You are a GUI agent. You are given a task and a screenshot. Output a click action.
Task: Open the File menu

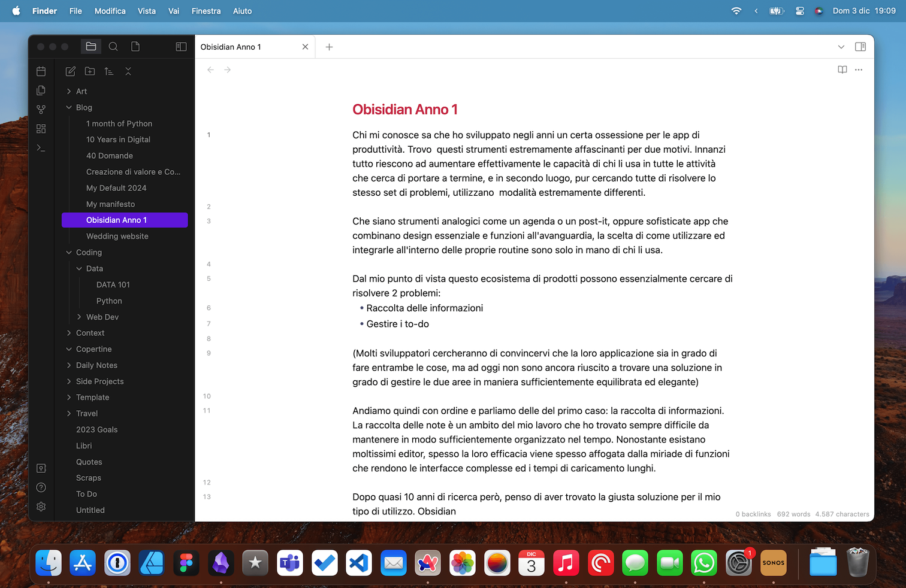75,11
